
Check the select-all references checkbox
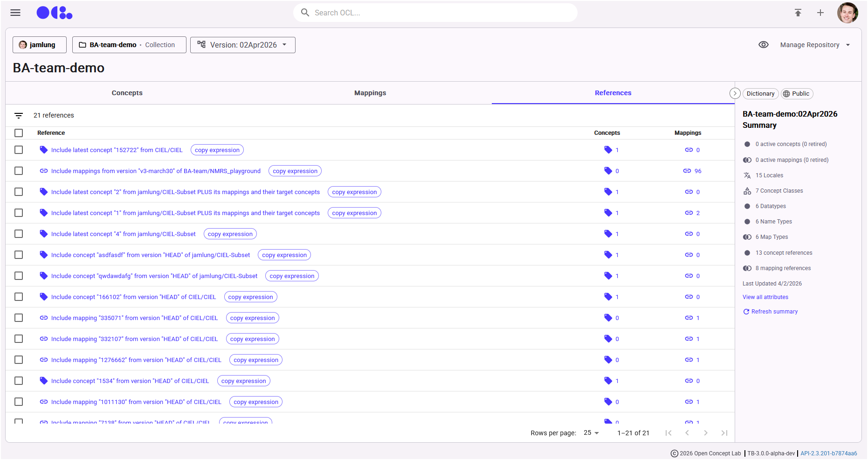(19, 133)
